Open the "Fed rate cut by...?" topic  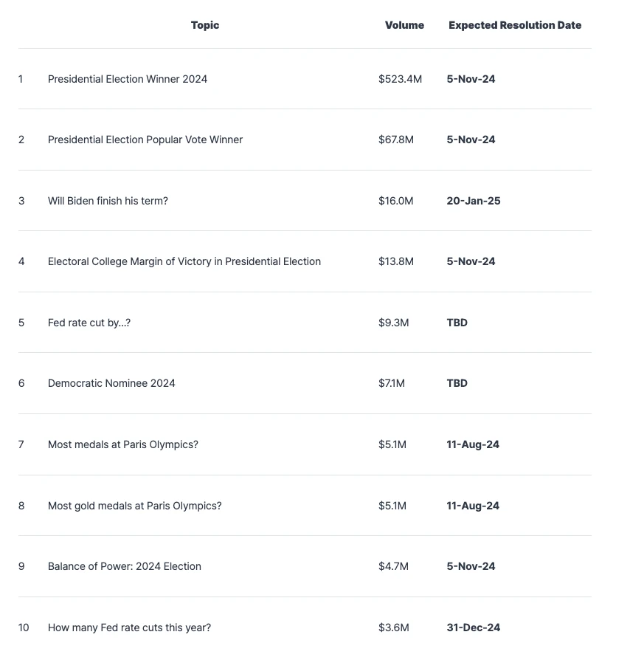tap(89, 323)
